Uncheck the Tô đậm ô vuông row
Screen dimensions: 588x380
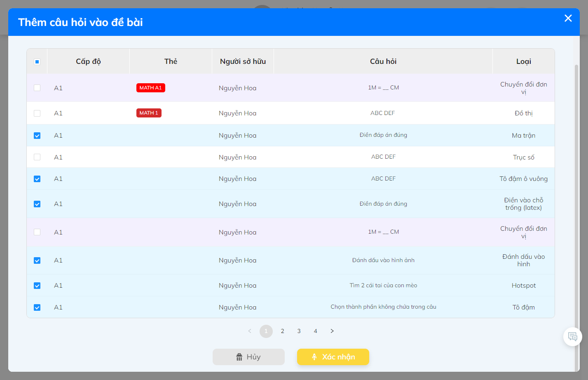[37, 179]
